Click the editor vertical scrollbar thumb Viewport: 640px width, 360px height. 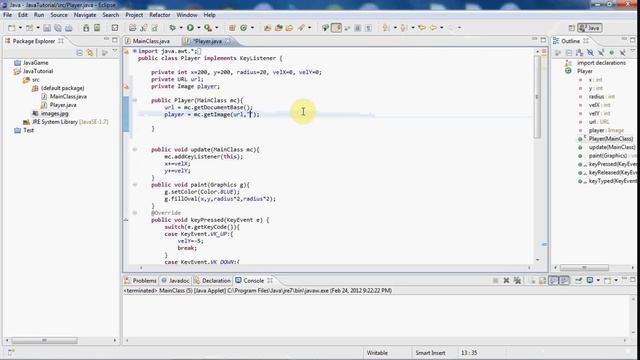[x=537, y=97]
